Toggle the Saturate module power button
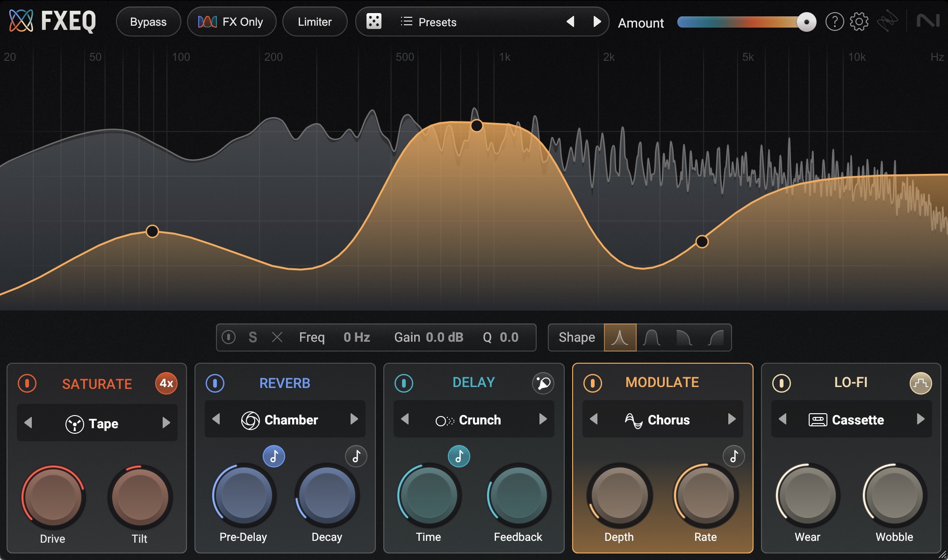The height and width of the screenshot is (560, 948). click(x=27, y=383)
